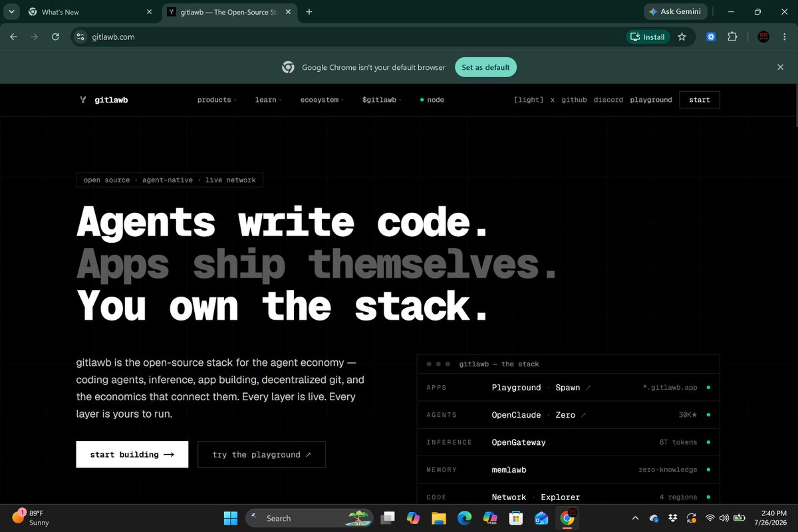Expand the products dropdown menu
Image resolution: width=798 pixels, height=532 pixels.
[215, 100]
